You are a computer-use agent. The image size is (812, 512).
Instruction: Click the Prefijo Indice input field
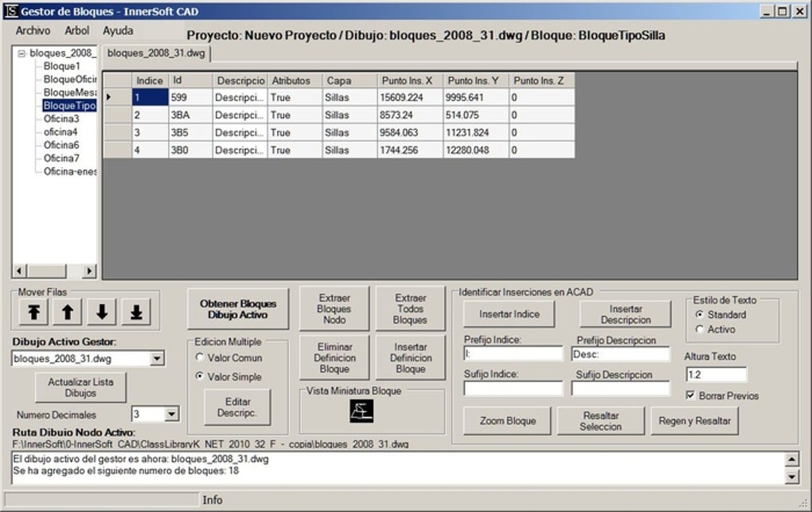(513, 354)
